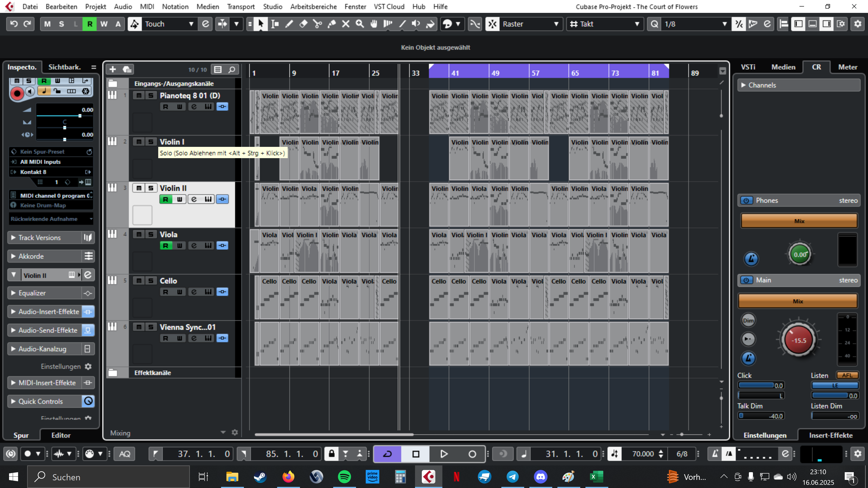Select the Line tool

point(402,24)
